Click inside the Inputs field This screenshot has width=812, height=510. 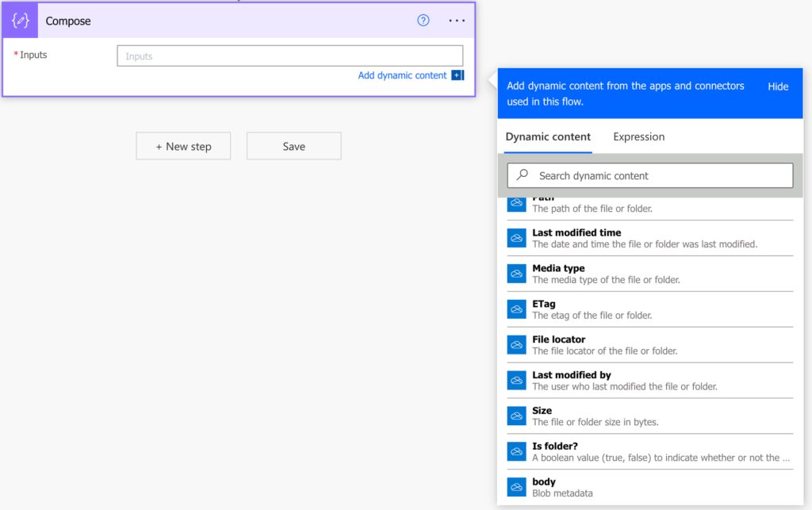point(290,55)
